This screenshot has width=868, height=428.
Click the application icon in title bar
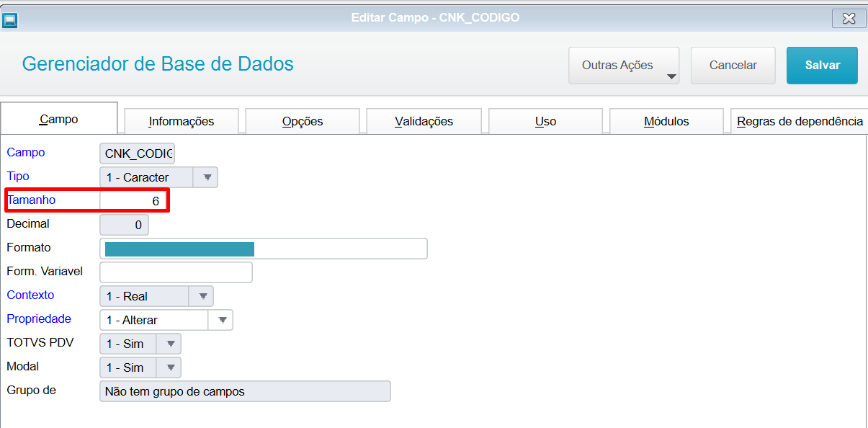click(x=9, y=19)
